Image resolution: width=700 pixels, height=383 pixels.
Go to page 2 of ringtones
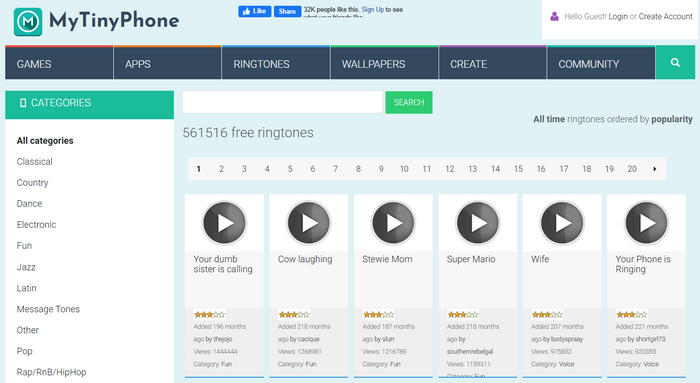(221, 169)
